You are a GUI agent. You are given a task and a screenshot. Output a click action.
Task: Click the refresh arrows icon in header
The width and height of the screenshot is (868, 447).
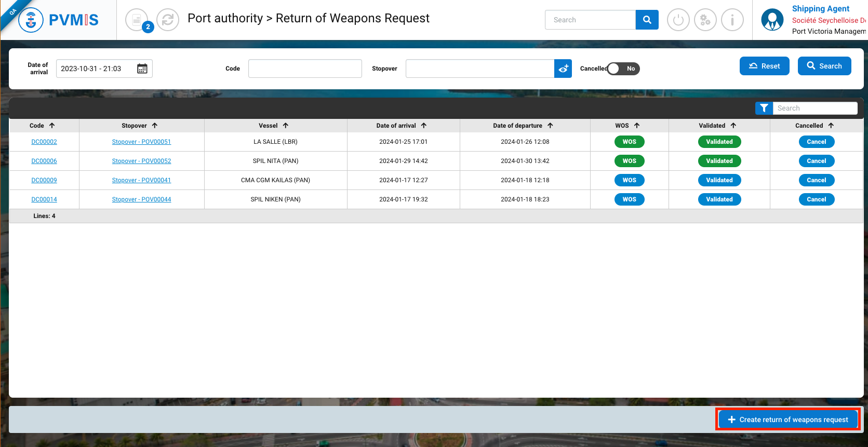pyautogui.click(x=168, y=20)
